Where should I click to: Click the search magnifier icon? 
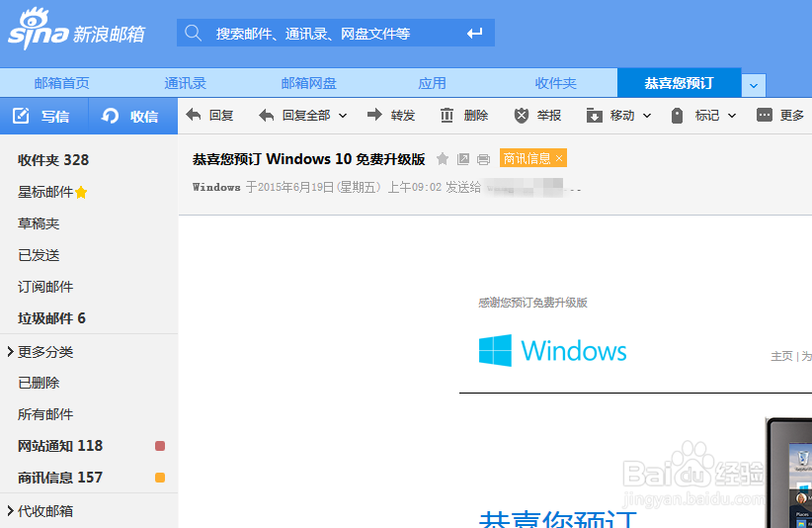[194, 34]
